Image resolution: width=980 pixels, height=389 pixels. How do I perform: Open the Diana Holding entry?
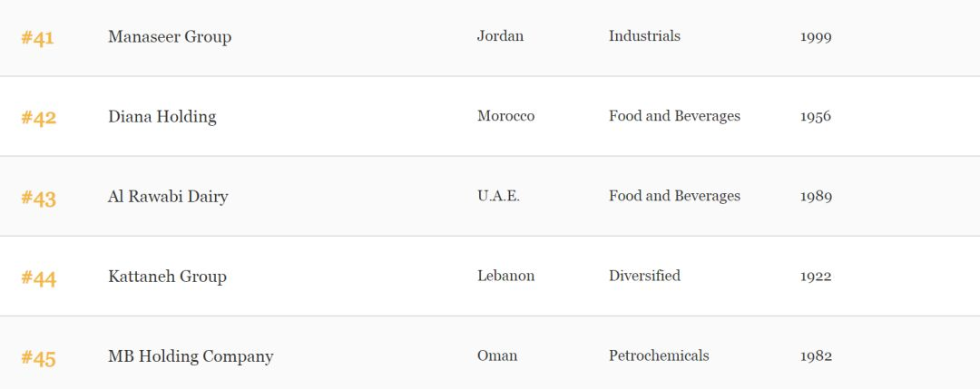click(162, 117)
